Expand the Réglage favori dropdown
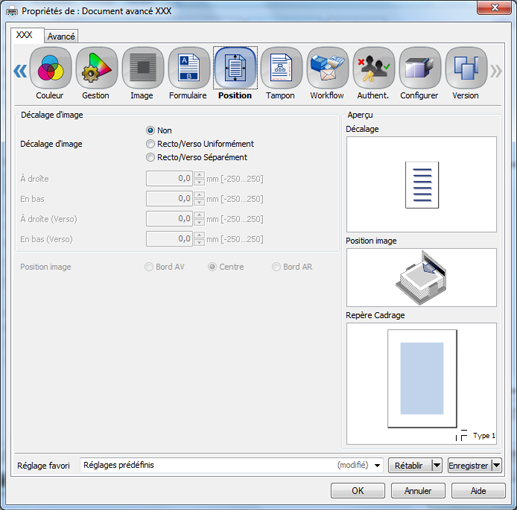517x510 pixels. pos(377,465)
